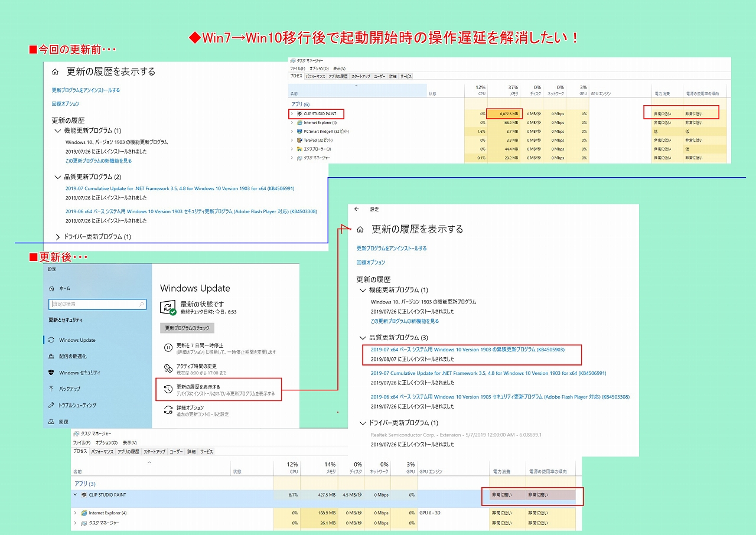Screen dimensions: 756x535
Task: Click the CLIP STUDIO PAINT icon in the 427.5 MB row
Action: pos(84,495)
